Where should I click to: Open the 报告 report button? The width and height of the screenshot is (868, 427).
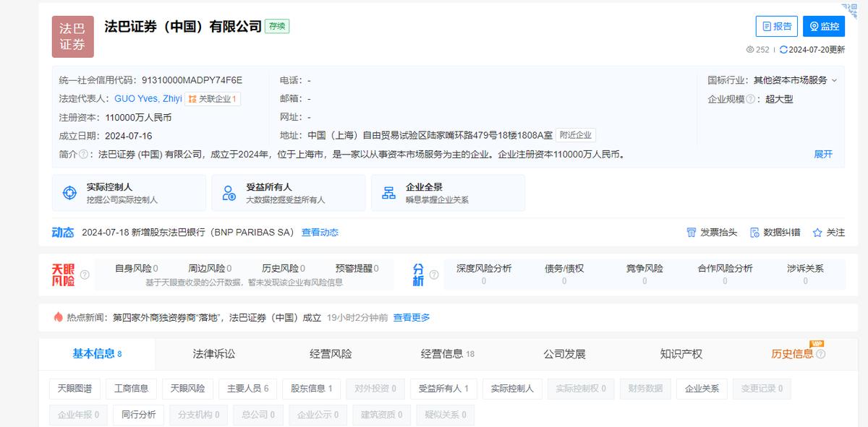(x=777, y=26)
